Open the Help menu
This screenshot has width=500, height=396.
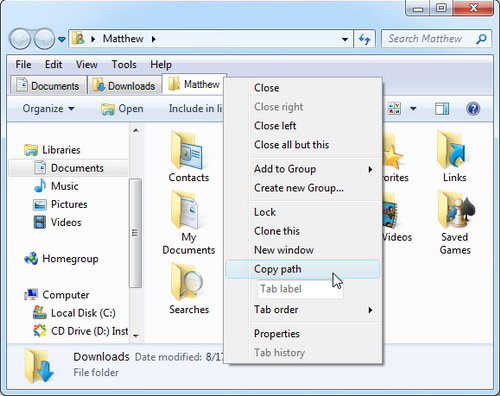(161, 64)
